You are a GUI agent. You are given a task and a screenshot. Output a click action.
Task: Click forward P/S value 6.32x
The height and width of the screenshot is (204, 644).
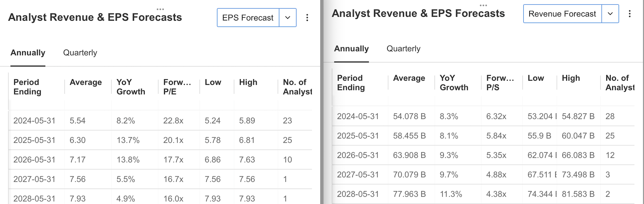coord(496,116)
